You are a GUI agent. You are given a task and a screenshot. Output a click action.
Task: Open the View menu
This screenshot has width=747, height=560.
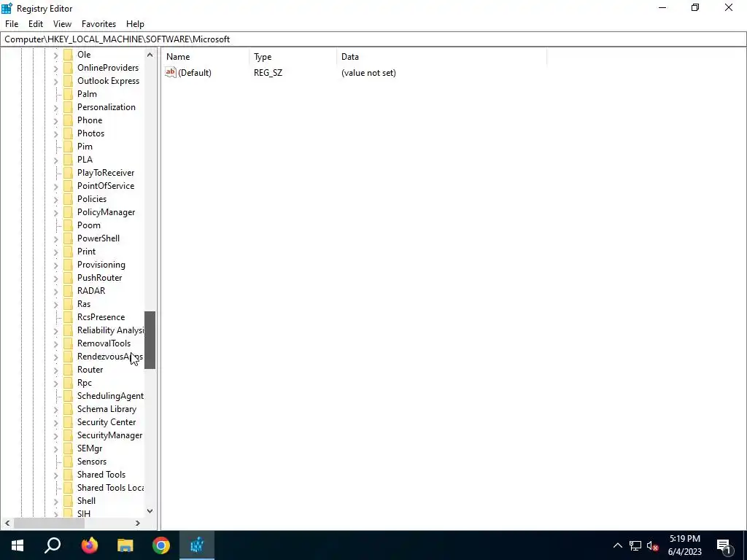(x=62, y=24)
